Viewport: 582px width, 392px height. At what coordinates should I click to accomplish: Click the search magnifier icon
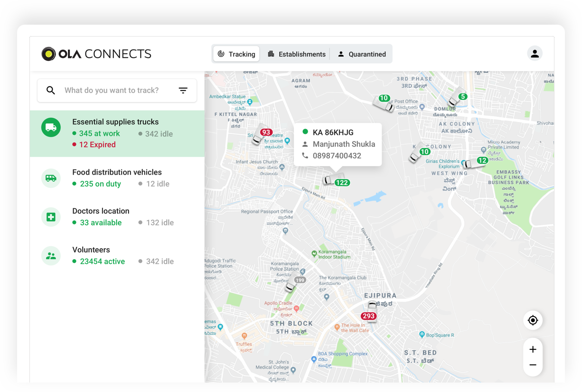click(x=51, y=90)
